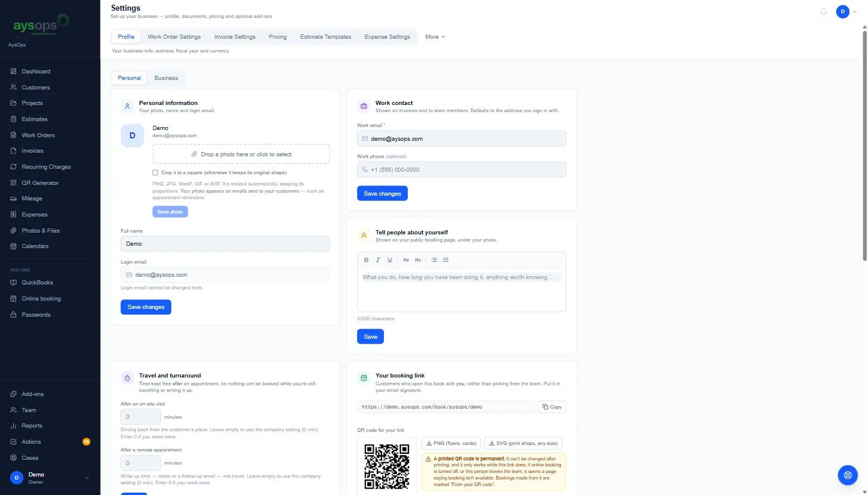This screenshot has width=868, height=495.
Task: Open the Estimate Templates tab
Action: click(x=325, y=37)
